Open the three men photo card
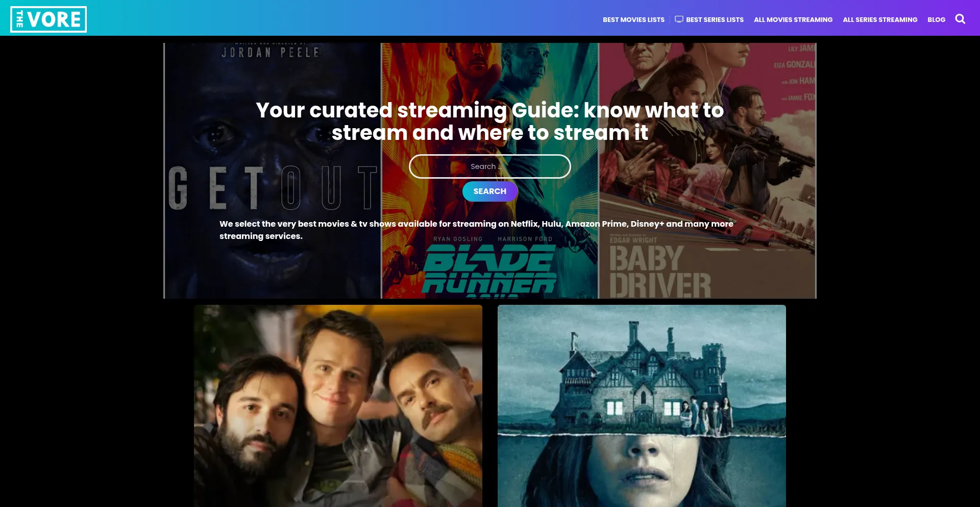 point(338,406)
